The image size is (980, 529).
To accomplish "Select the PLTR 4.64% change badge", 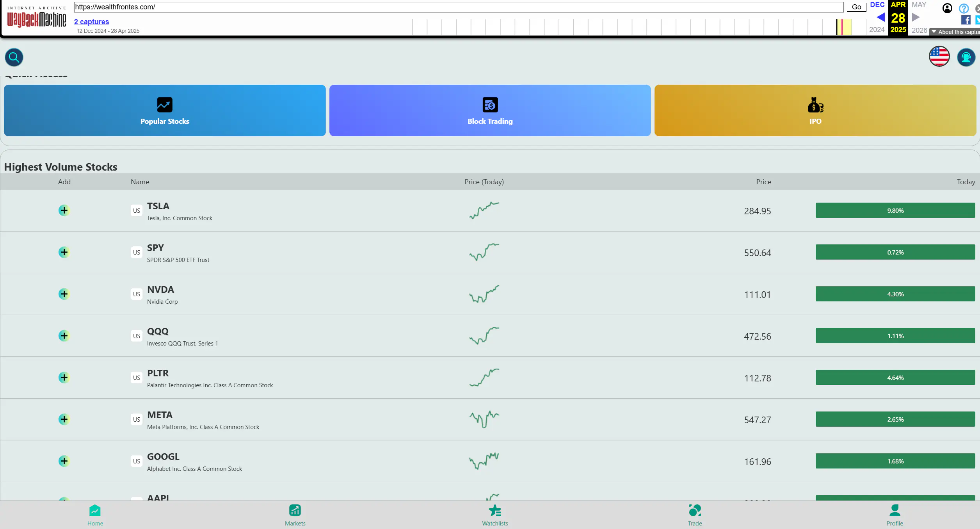I will click(895, 378).
